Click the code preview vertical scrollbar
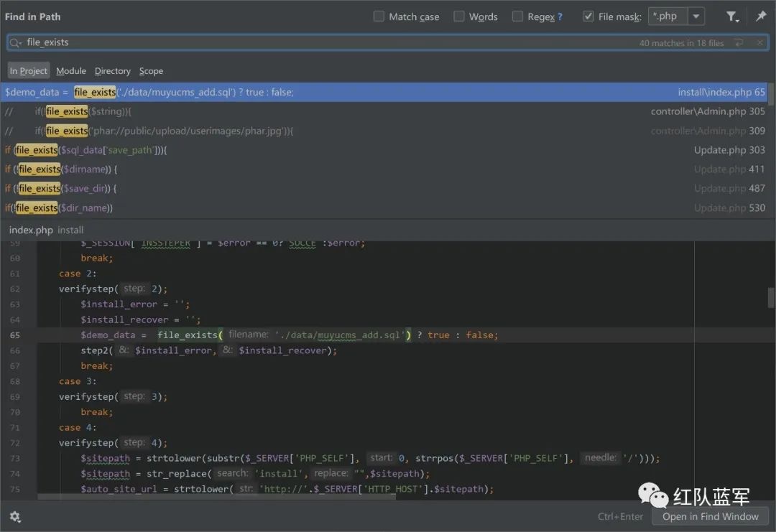Screen dimensions: 776x532 (771, 298)
